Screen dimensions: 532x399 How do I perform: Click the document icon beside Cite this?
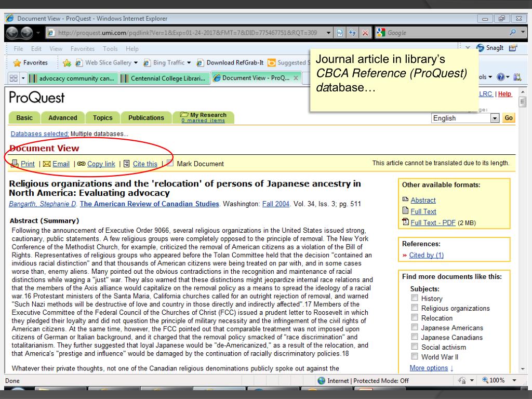127,164
